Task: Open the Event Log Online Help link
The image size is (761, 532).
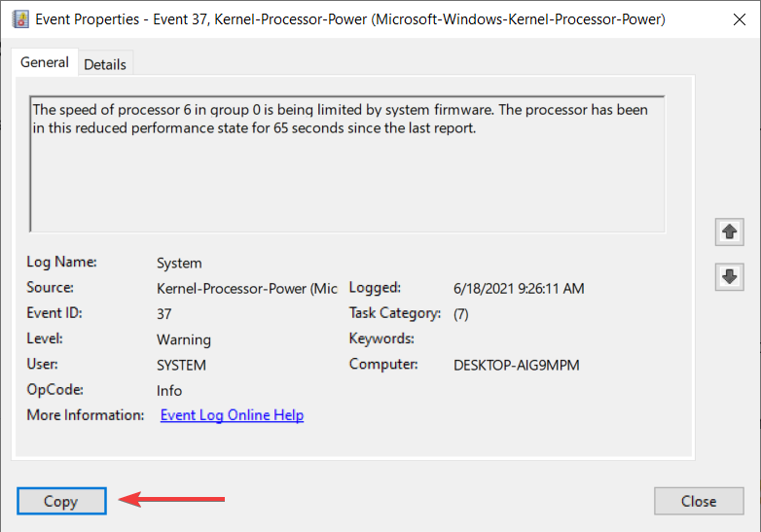Action: (232, 415)
